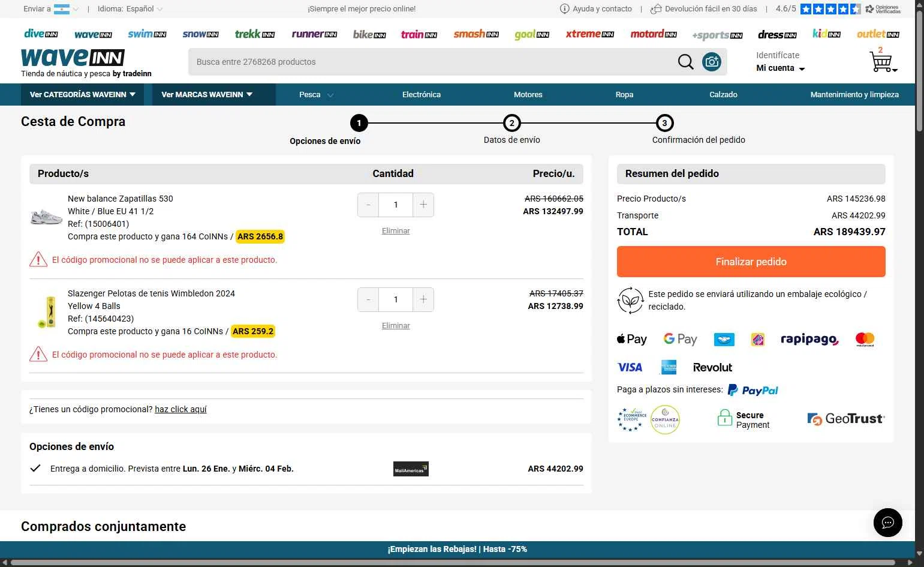Expand the Pesca category dropdown

pyautogui.click(x=316, y=94)
